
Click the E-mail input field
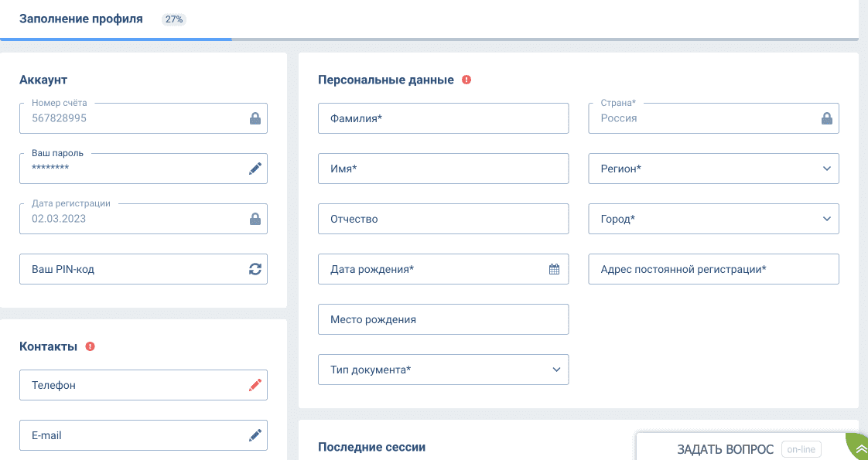(143, 435)
